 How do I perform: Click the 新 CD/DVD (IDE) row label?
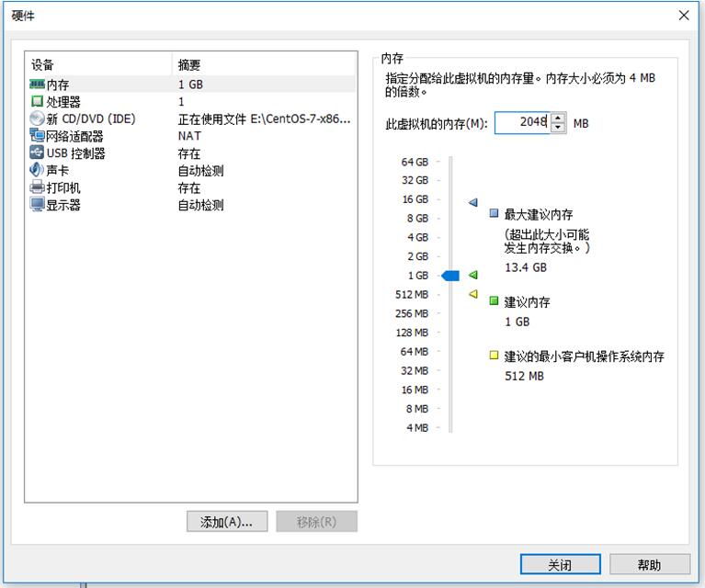(x=91, y=119)
